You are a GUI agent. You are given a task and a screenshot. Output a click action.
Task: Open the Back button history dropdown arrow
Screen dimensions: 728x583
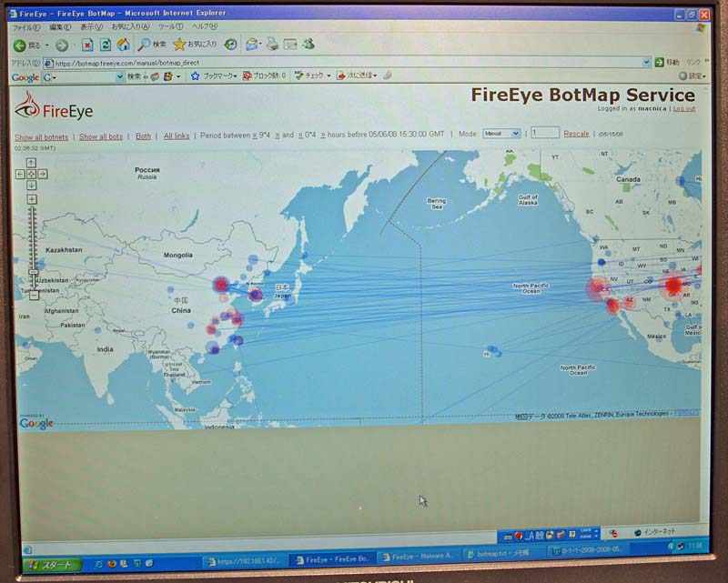pyautogui.click(x=47, y=45)
